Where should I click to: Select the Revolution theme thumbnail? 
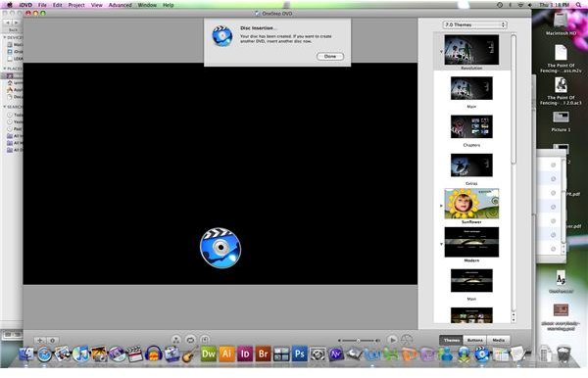pyautogui.click(x=471, y=50)
